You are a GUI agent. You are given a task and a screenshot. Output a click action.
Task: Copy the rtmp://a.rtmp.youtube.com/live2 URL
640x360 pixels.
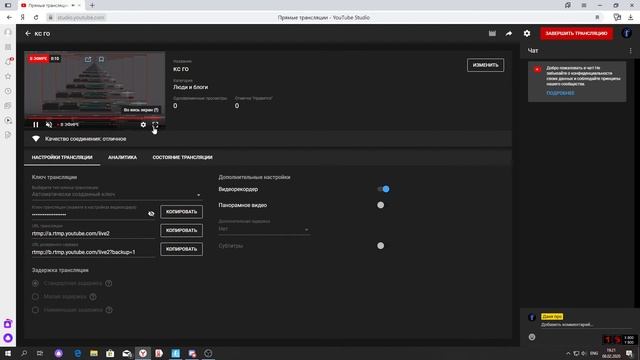[182, 231]
